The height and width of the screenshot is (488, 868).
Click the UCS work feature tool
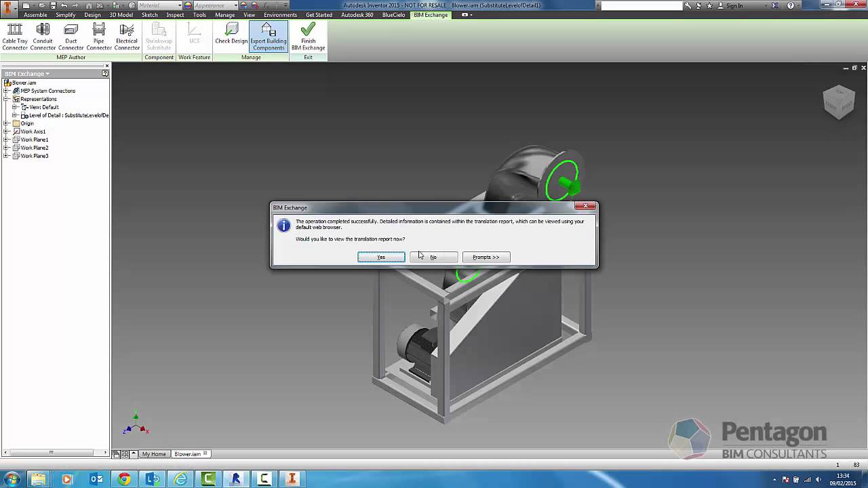pos(194,33)
